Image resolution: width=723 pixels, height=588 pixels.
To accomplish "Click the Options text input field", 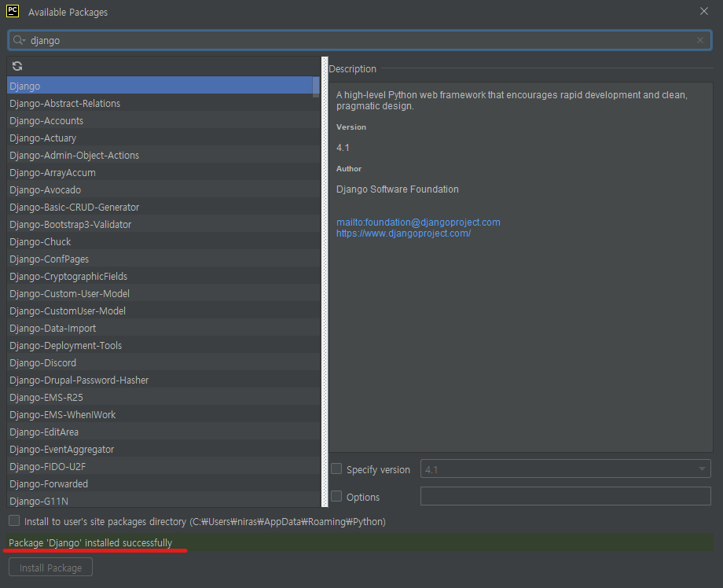I will pos(565,496).
